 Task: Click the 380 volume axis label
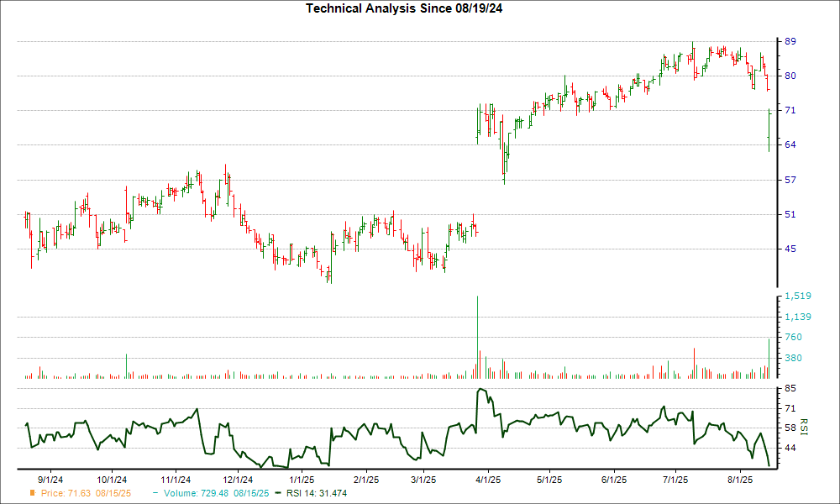coord(794,359)
